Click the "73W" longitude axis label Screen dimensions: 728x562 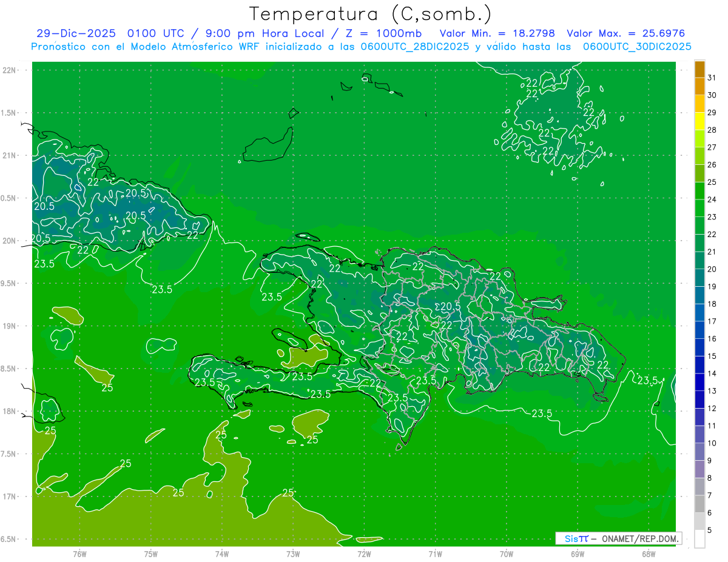pos(293,554)
